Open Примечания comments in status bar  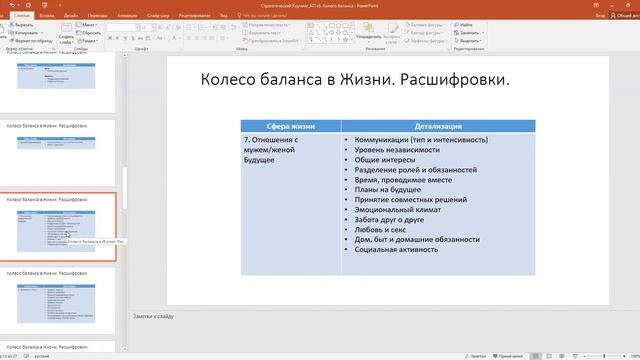(508, 356)
